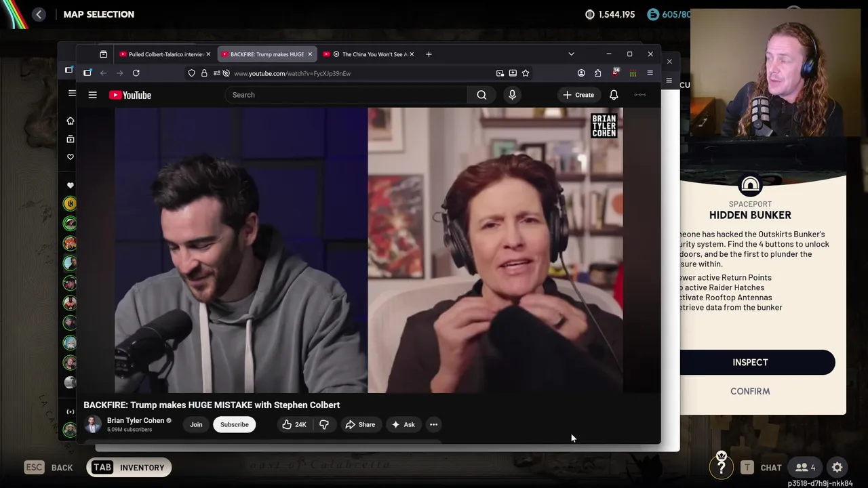Open the Firefox View icon left of the tabs

tap(103, 54)
